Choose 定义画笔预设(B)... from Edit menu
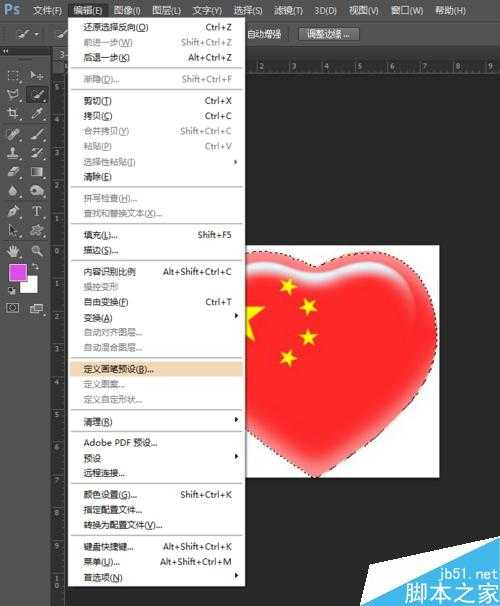This screenshot has height=606, width=500. point(156,369)
